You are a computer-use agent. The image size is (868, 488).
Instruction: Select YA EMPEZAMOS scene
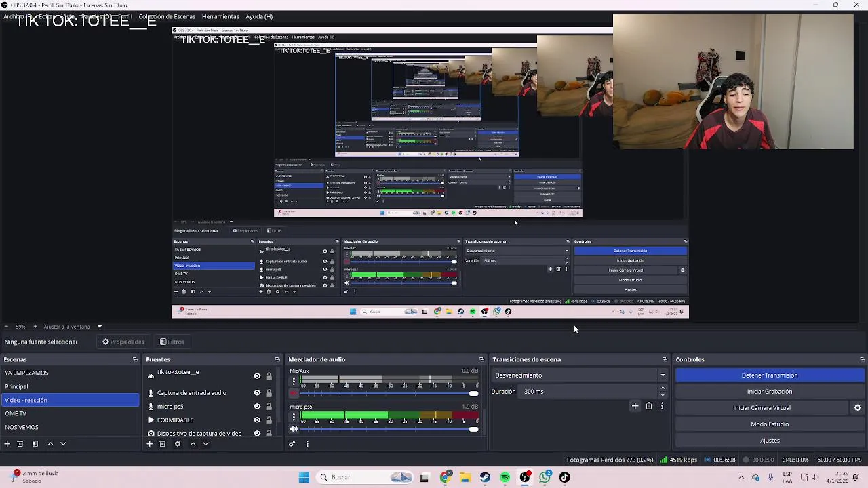pyautogui.click(x=70, y=373)
